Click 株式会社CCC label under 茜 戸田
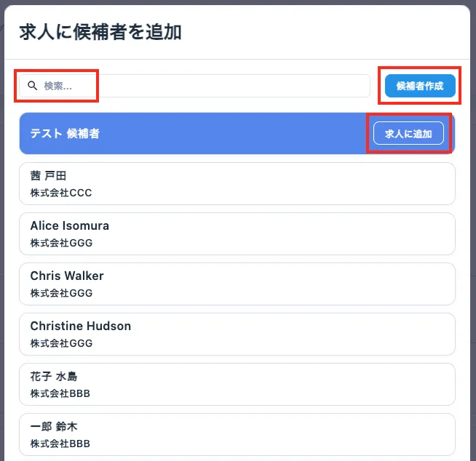This screenshot has width=476, height=461. coord(61,193)
